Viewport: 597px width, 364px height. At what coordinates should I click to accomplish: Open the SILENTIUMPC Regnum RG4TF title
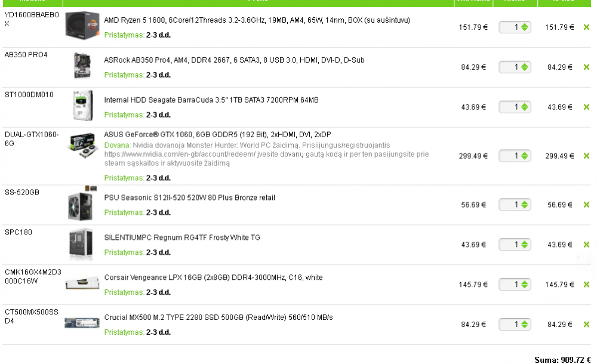(x=182, y=237)
